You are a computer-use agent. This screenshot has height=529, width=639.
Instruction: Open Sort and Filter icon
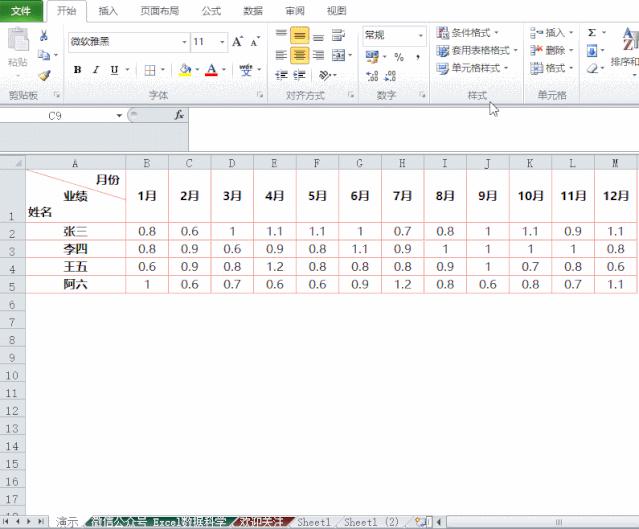pyautogui.click(x=629, y=40)
